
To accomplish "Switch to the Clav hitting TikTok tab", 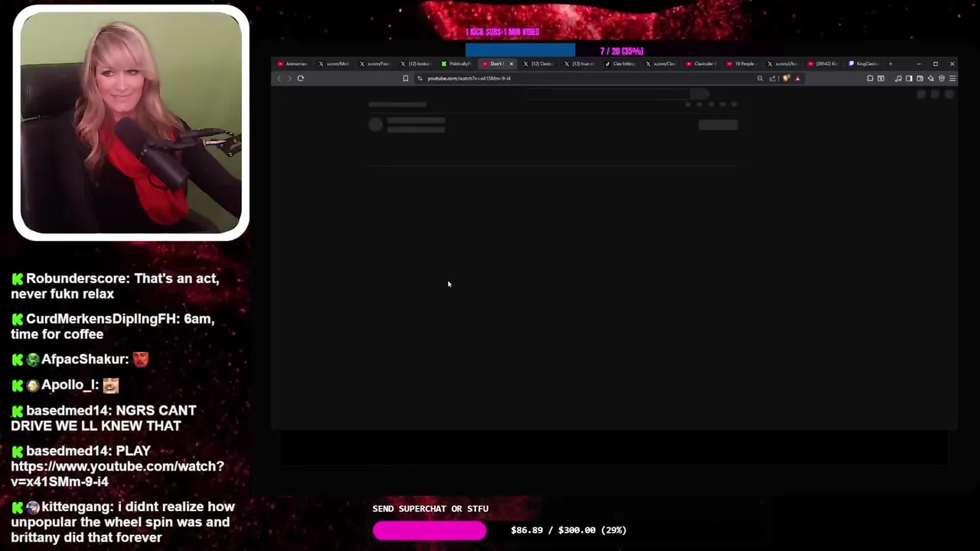I will 620,64.
